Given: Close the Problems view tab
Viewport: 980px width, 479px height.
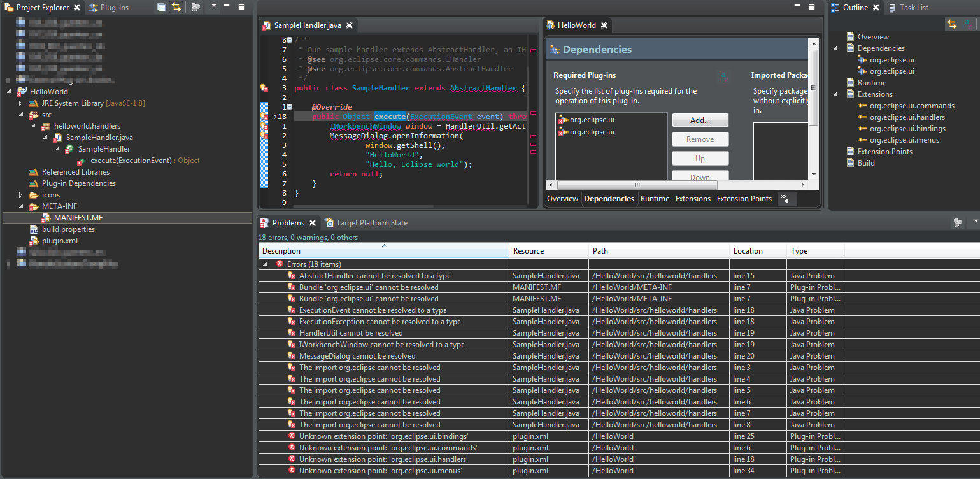Looking at the screenshot, I should pyautogui.click(x=313, y=223).
